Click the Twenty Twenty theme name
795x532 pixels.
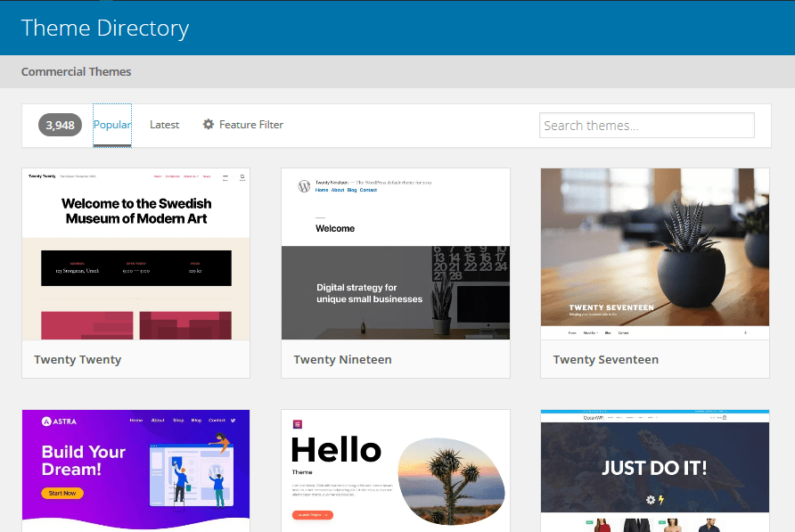[78, 360]
